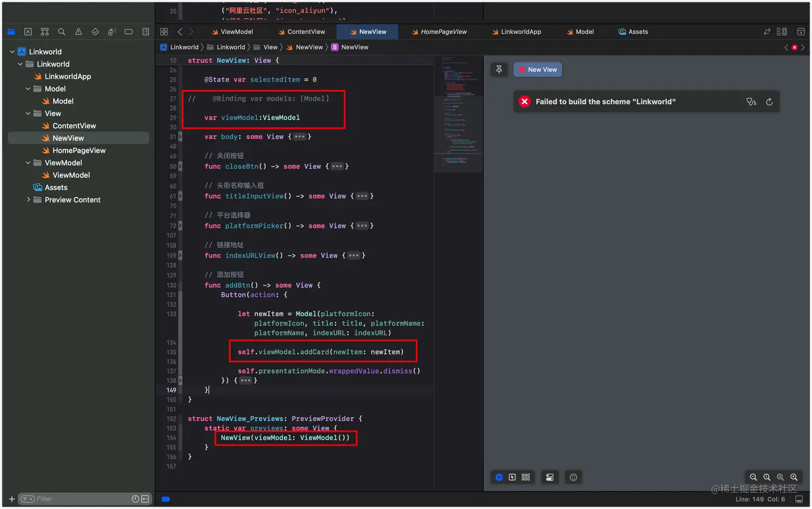Jump to next issue arrow
Viewport: 812px width, 509px height.
pos(803,47)
